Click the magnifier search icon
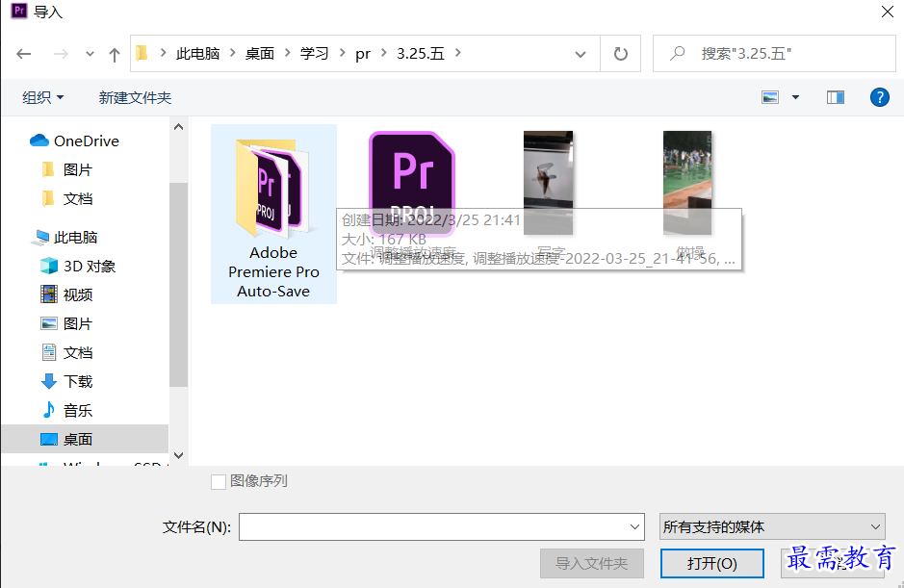Viewport: 904px width, 588px height. coord(678,54)
